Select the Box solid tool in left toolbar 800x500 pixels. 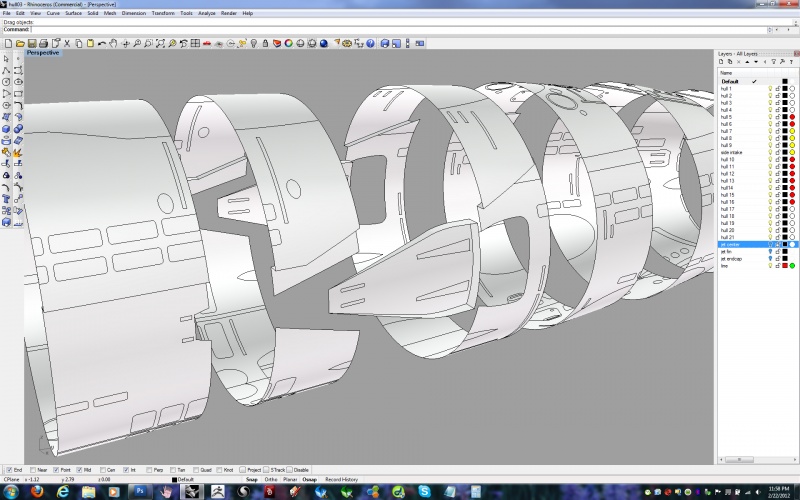click(6, 129)
